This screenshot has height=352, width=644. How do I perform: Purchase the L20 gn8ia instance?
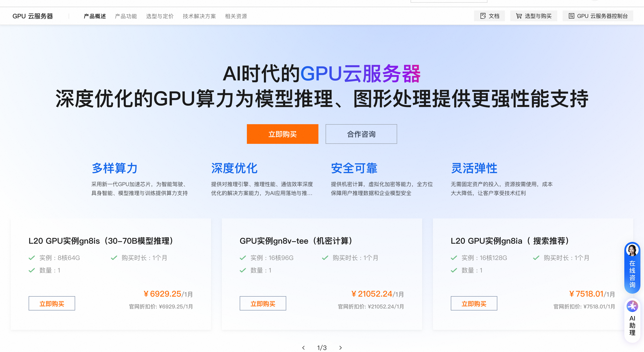pos(474,303)
